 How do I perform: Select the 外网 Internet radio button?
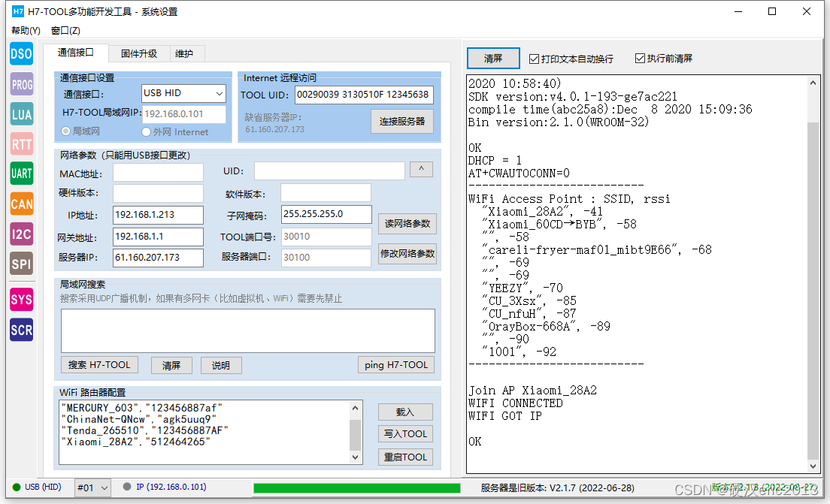click(146, 131)
